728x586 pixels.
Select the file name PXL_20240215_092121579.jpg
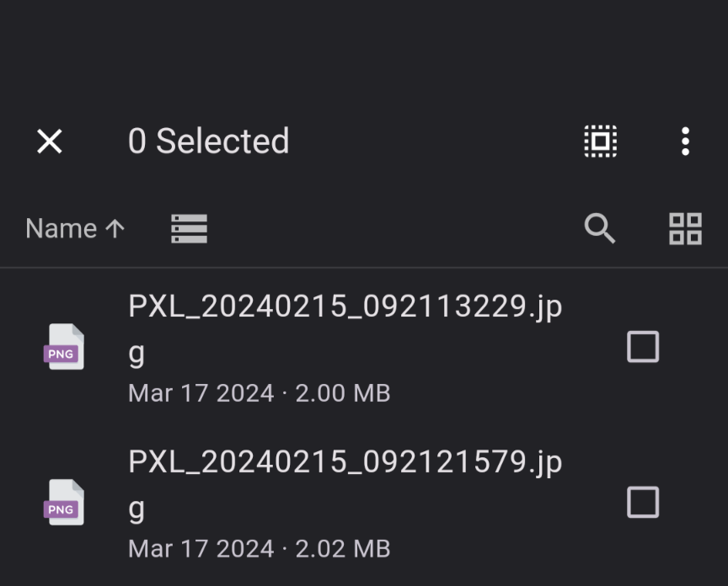tap(345, 485)
